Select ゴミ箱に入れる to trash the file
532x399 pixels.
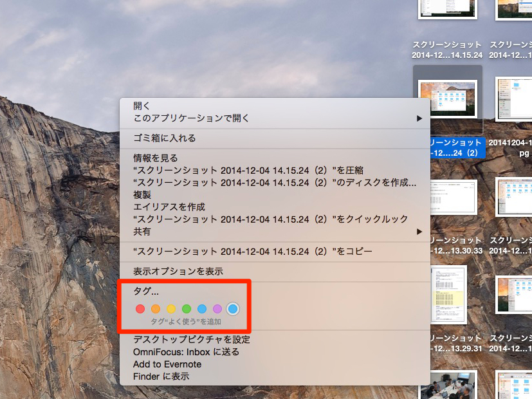point(275,138)
